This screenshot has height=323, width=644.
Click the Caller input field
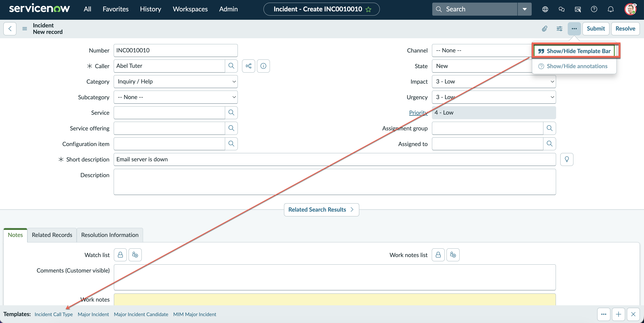click(169, 66)
